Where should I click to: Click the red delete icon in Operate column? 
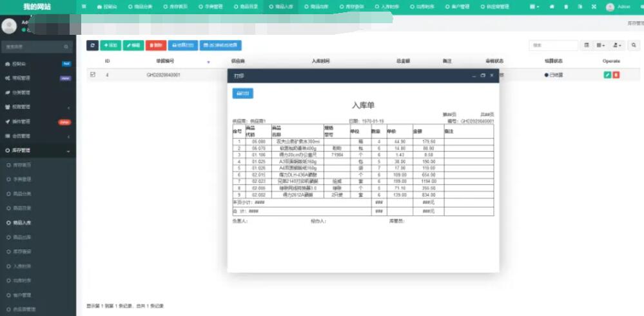(x=616, y=75)
